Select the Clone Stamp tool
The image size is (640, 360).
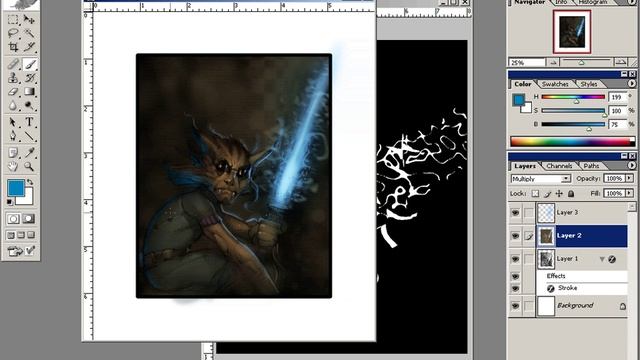(x=13, y=78)
